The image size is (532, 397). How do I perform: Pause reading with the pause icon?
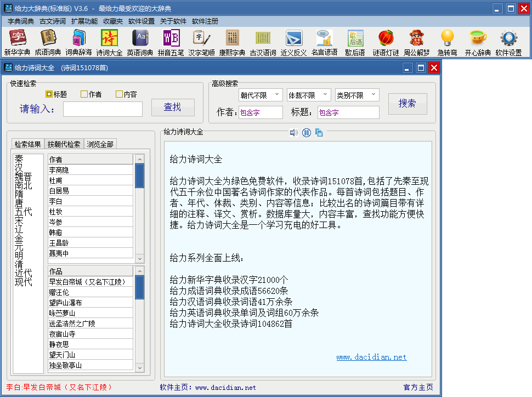point(307,133)
